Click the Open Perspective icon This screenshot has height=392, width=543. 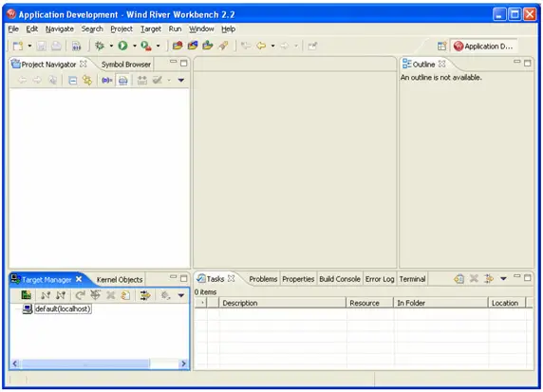441,46
